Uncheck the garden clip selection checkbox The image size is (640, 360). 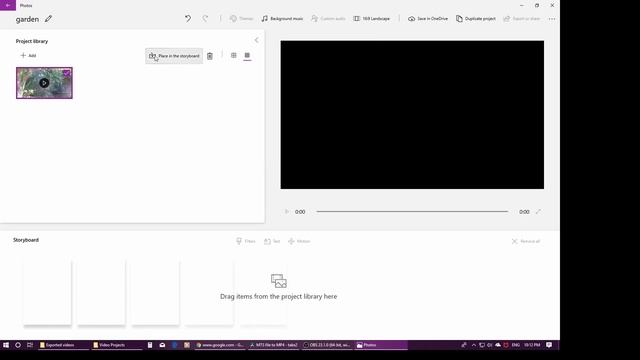tap(67, 73)
